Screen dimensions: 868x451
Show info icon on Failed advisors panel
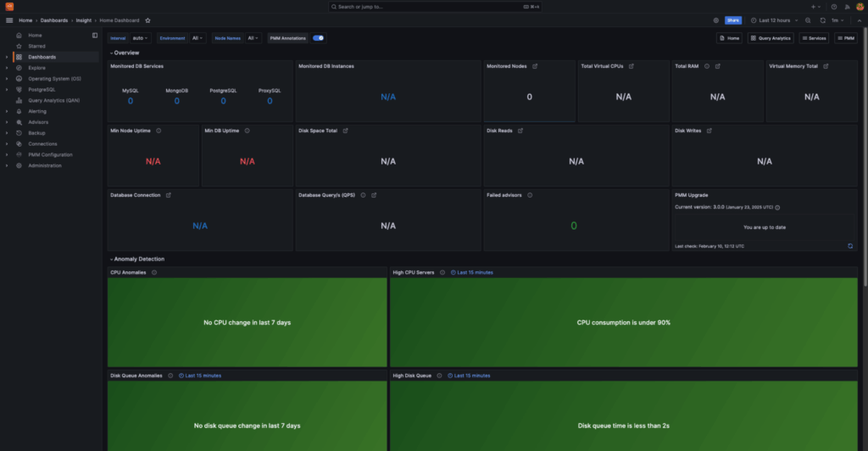pos(530,195)
